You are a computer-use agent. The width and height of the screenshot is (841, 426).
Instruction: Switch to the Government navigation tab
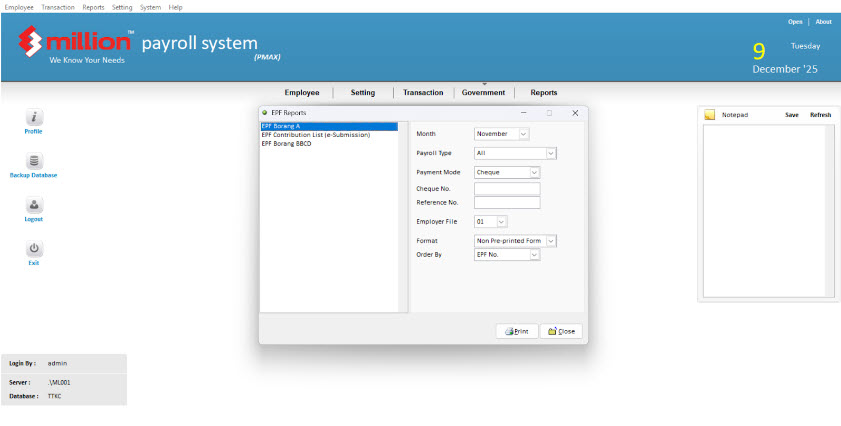[x=483, y=92]
